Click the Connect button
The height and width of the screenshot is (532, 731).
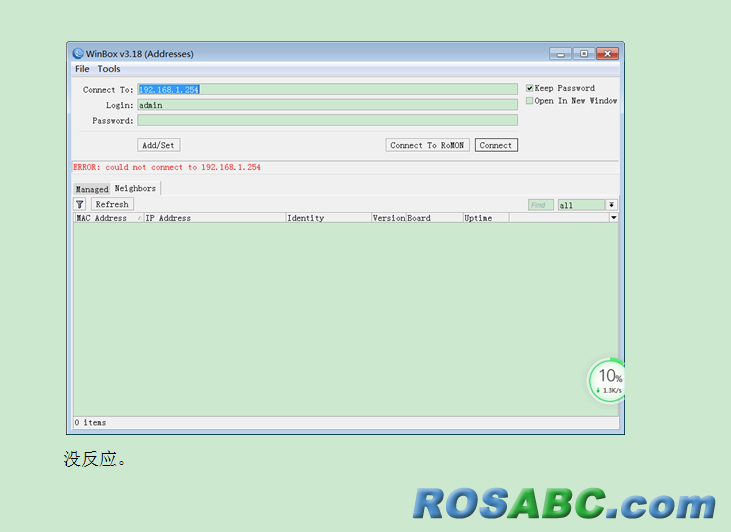[496, 145]
